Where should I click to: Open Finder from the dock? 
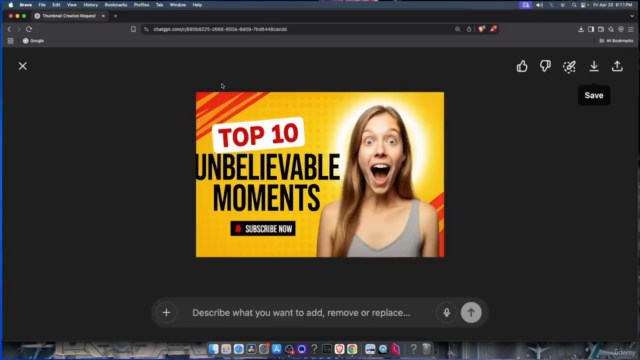pyautogui.click(x=213, y=349)
